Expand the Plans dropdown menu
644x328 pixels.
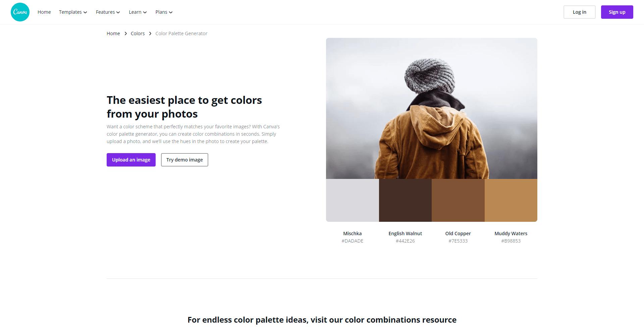164,12
